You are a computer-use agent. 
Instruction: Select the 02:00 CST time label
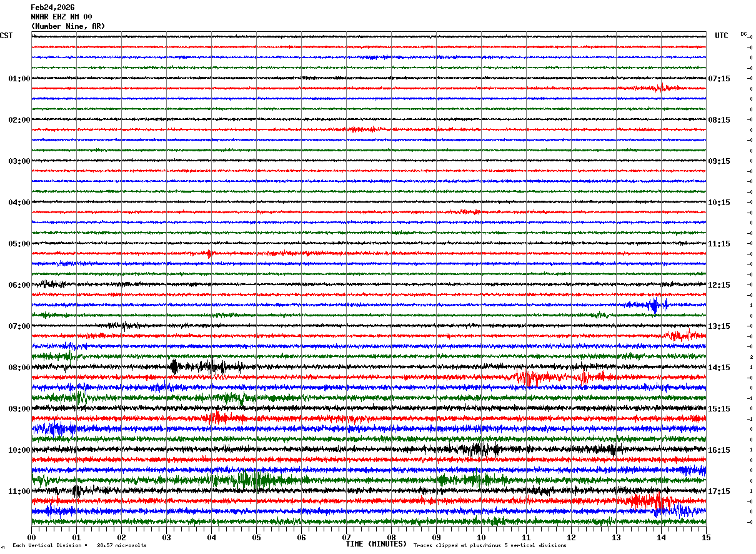coord(19,120)
